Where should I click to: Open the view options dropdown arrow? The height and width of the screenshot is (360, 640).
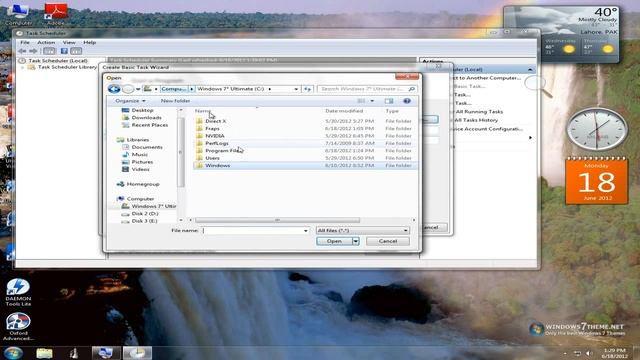click(372, 101)
